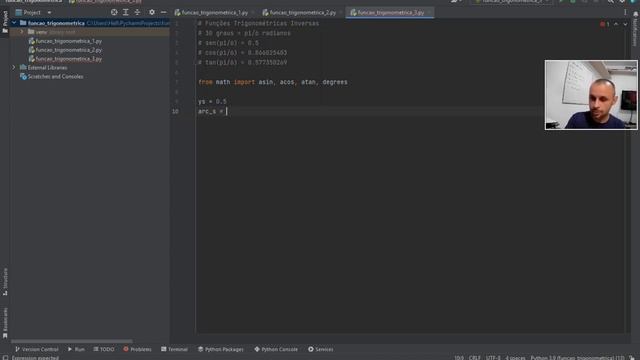Open funcao_trigonometrica_3.py in project tree

tap(65, 59)
